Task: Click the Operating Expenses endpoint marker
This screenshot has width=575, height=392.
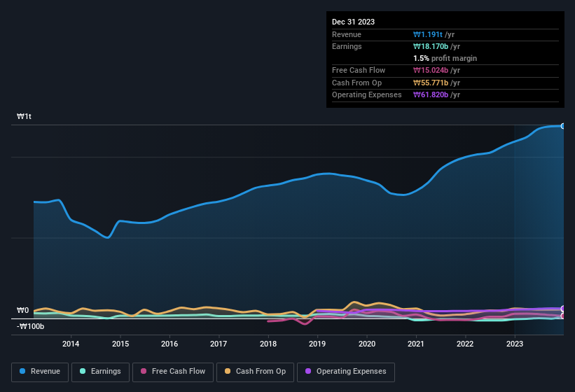Action: [562, 309]
